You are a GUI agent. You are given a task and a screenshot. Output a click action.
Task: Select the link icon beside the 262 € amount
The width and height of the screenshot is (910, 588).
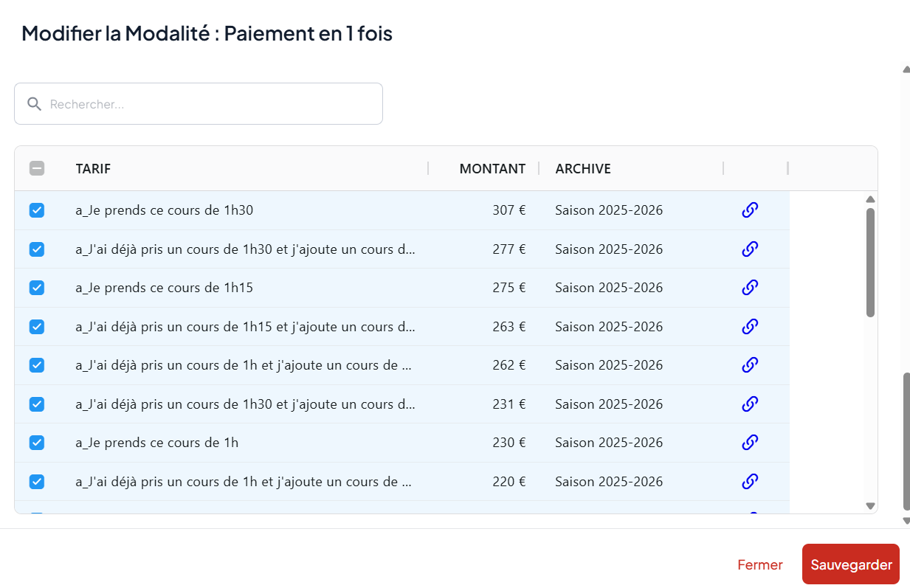749,364
